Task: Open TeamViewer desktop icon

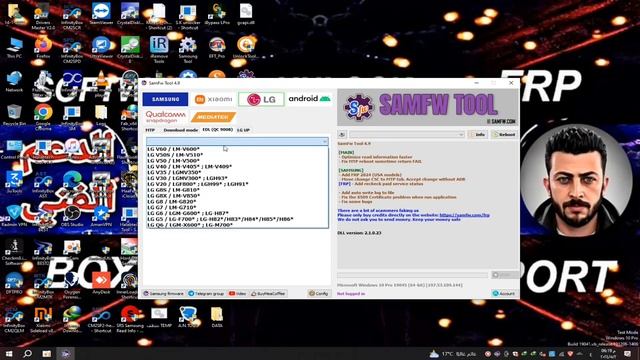Action: [101, 14]
